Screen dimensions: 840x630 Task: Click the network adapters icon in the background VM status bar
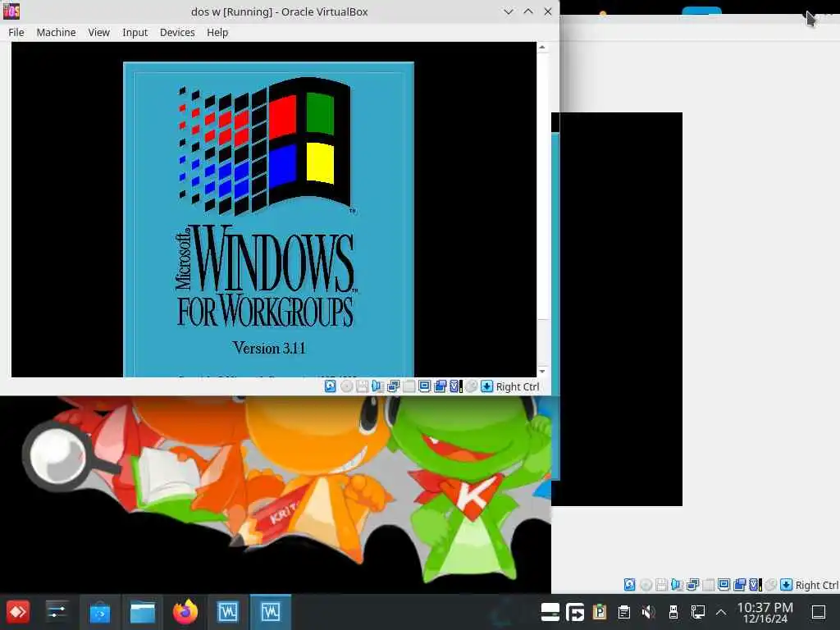coord(692,585)
